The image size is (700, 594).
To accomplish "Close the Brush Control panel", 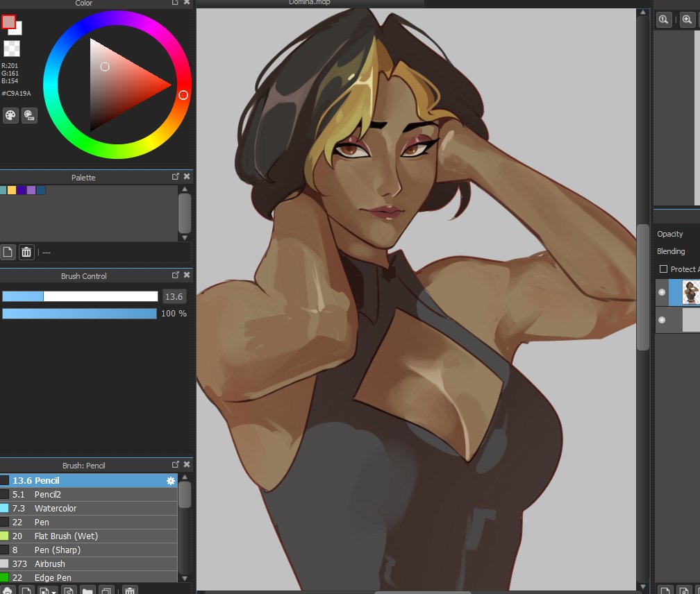I will click(x=187, y=275).
